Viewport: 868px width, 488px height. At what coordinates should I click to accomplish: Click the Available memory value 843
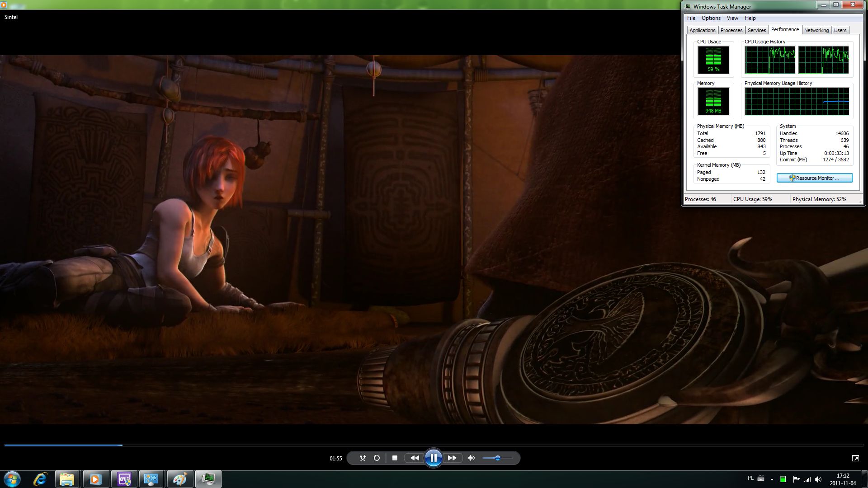click(x=762, y=146)
